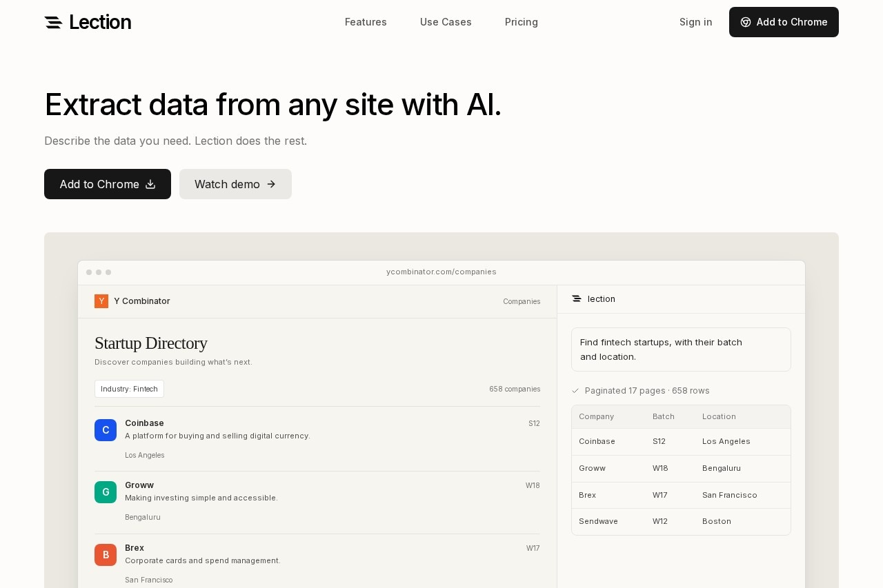Select the blue Coinbase C avatar
The image size is (883, 588).
pyautogui.click(x=106, y=430)
